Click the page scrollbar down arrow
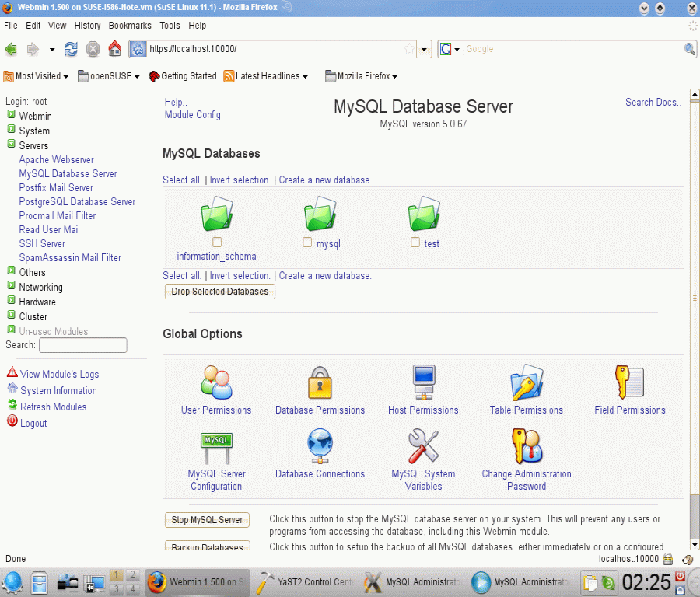The image size is (700, 597). (695, 545)
